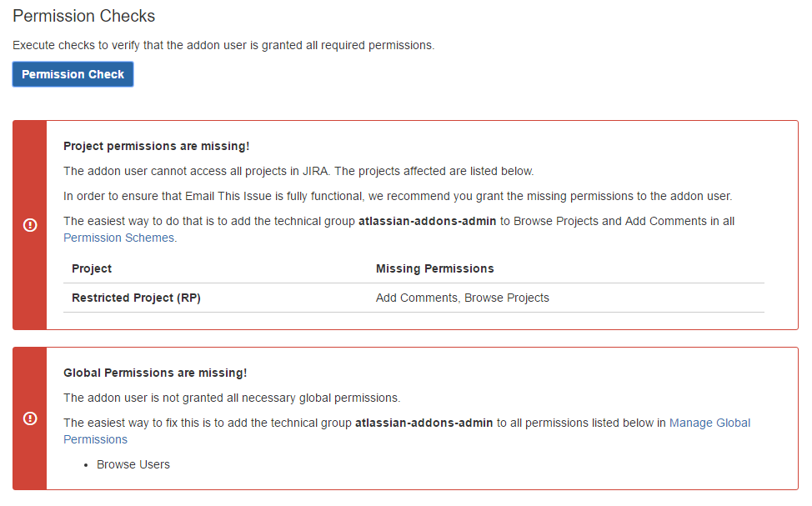Click the Missing Permissions column header
The width and height of the screenshot is (812, 506).
[x=434, y=268]
